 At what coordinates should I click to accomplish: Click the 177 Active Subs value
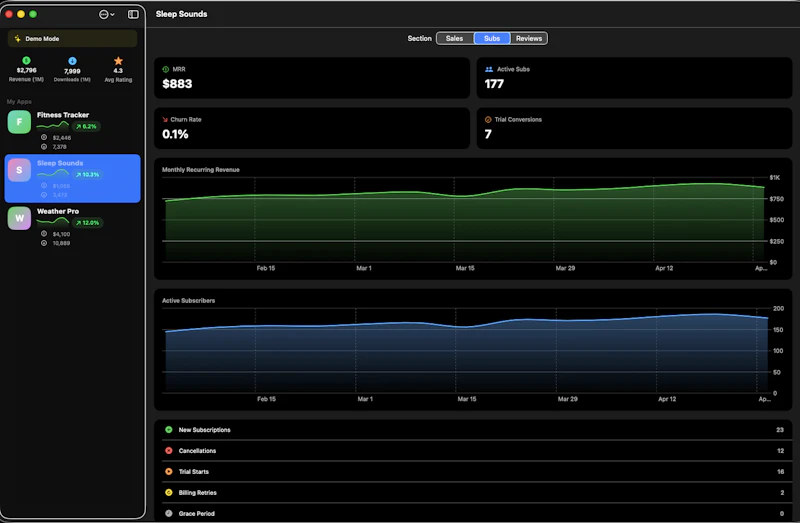pos(494,84)
